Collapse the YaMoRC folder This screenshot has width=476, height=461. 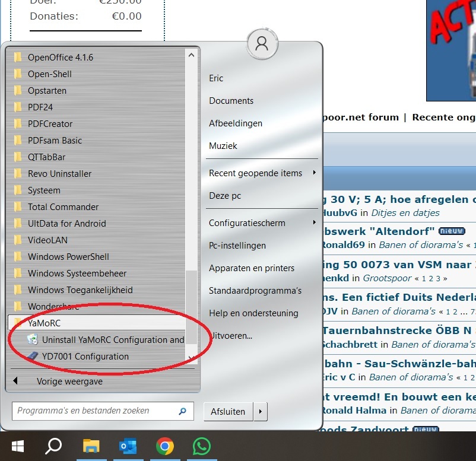97,323
